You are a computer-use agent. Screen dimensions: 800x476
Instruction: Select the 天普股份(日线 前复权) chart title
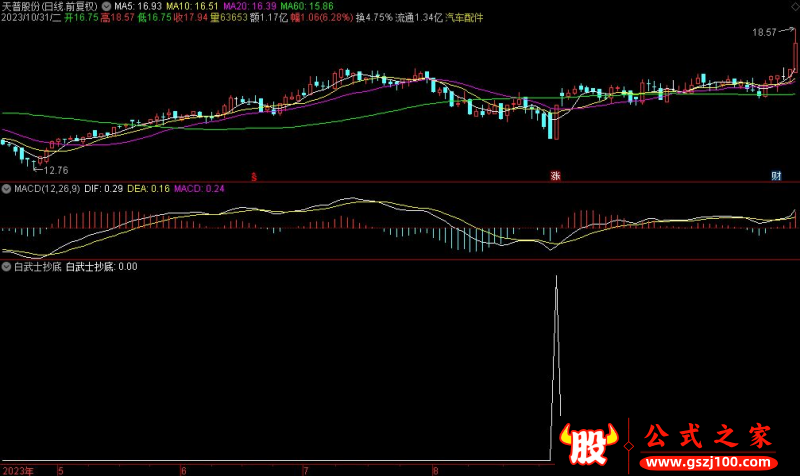49,6
